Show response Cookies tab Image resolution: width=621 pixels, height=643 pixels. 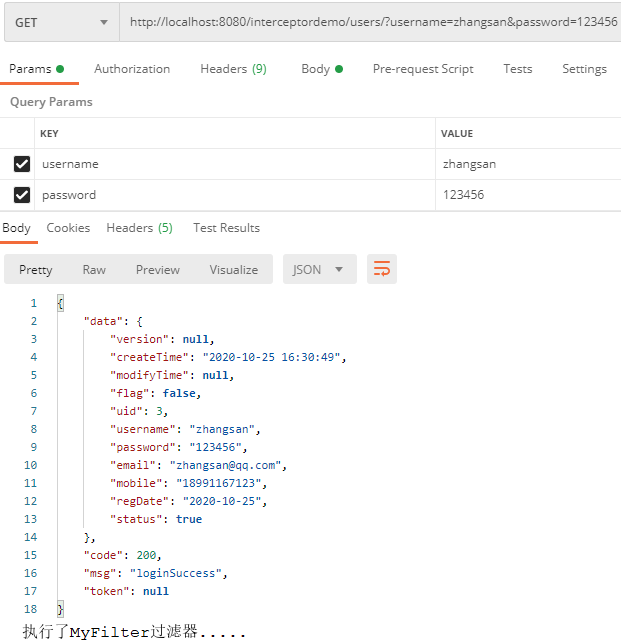68,228
